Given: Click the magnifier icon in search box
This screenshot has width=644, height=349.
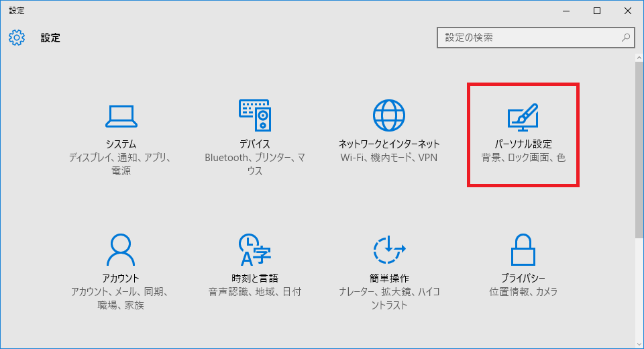Looking at the screenshot, I should click(x=625, y=38).
